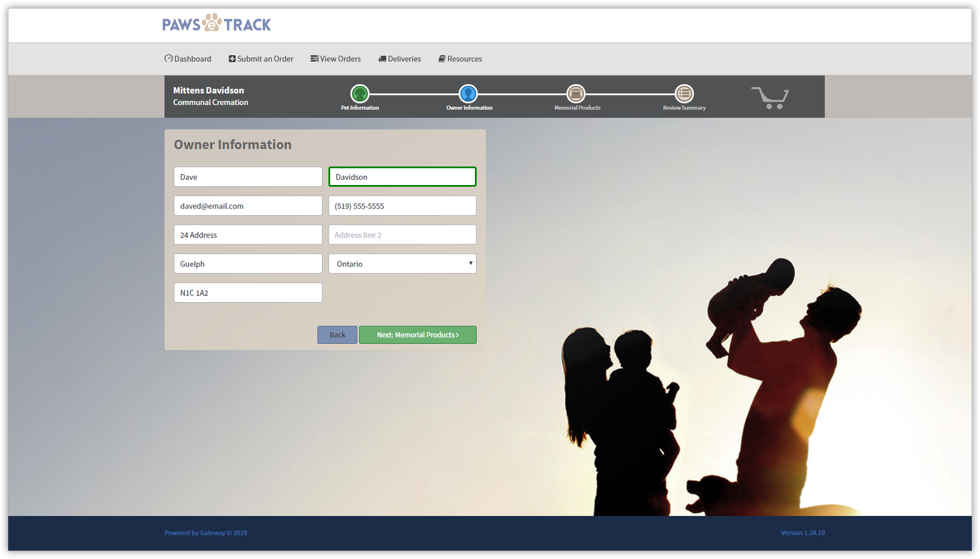Open the Ontario province dropdown
The height and width of the screenshot is (559, 980).
tap(402, 263)
